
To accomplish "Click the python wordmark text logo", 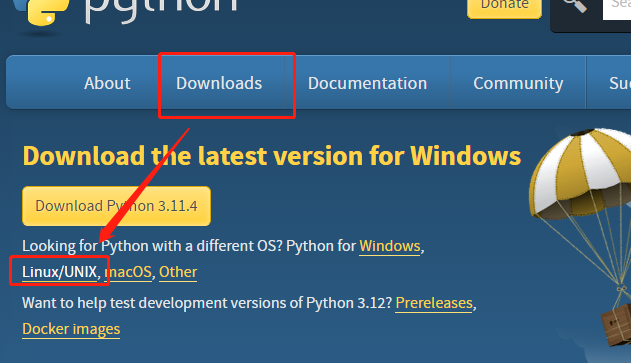I will point(161,10).
